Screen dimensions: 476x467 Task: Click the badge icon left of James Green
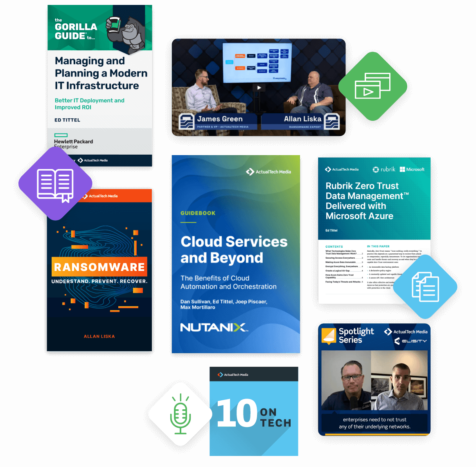pyautogui.click(x=186, y=122)
